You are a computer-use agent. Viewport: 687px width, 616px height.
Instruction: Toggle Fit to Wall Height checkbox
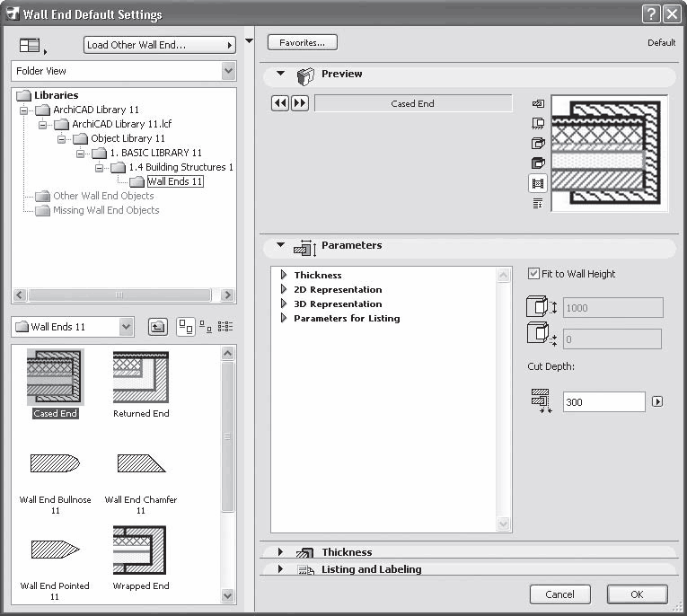coord(534,274)
